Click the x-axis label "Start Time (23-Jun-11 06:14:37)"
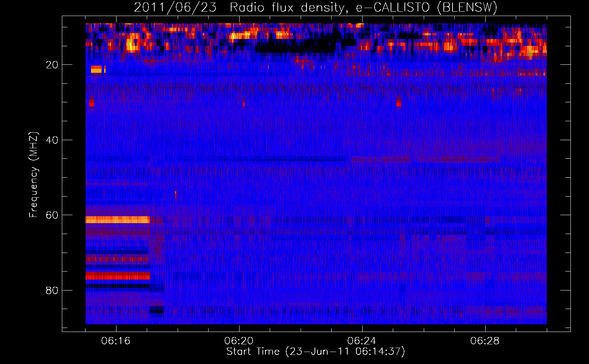 (316, 352)
